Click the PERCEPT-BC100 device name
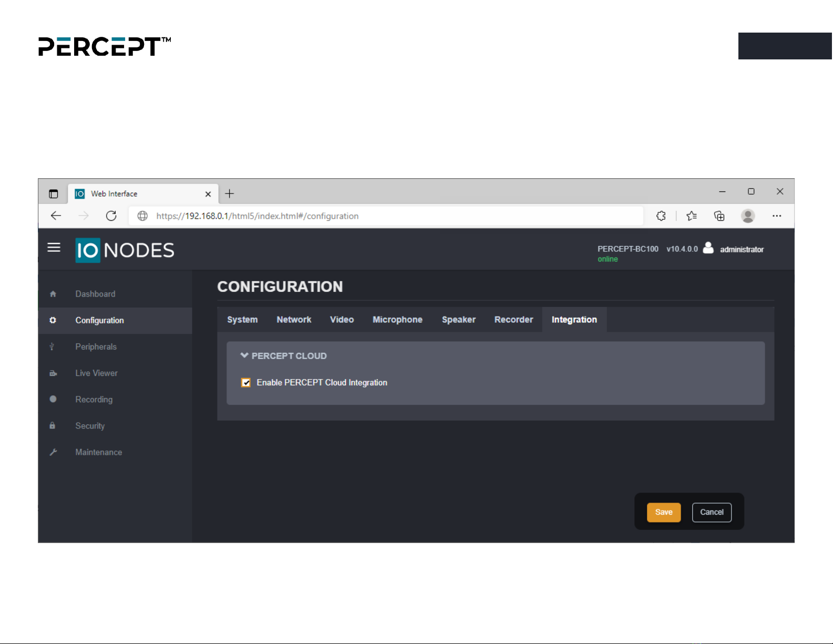 click(x=628, y=249)
